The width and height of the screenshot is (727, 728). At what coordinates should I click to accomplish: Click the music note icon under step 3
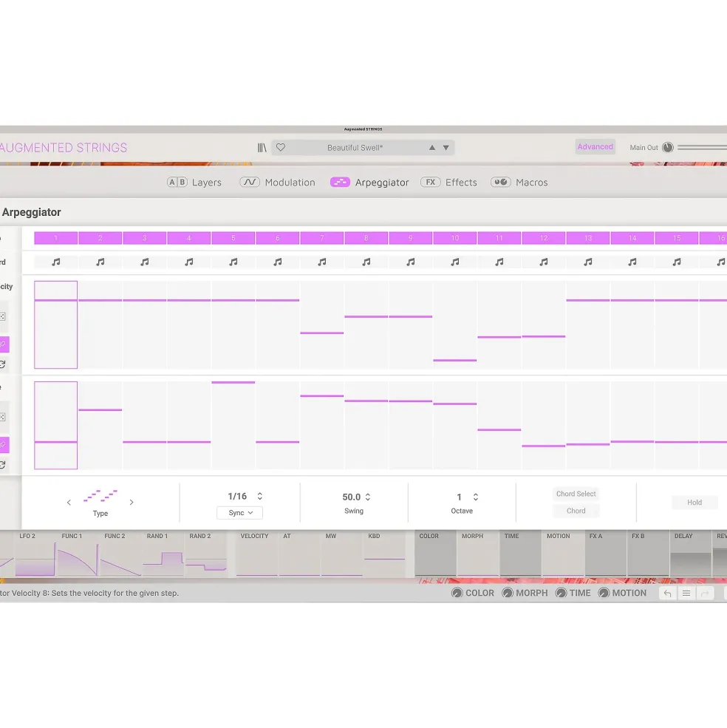pos(144,262)
